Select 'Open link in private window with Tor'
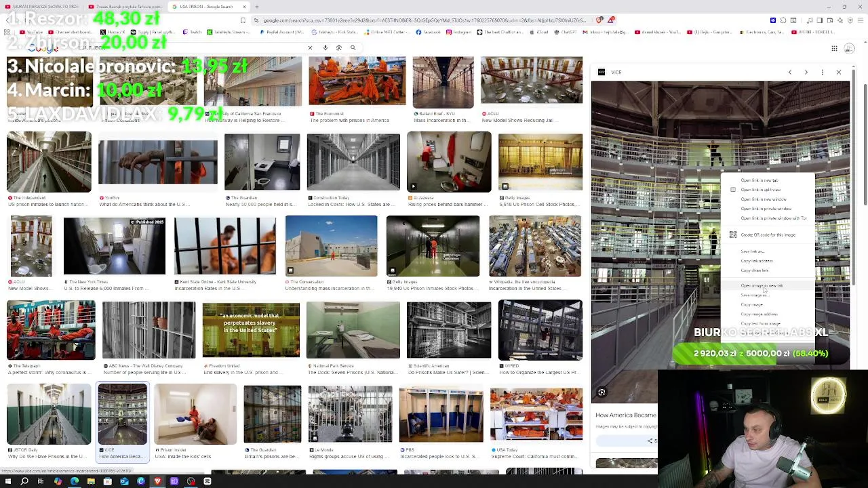The height and width of the screenshot is (488, 868). (x=767, y=218)
